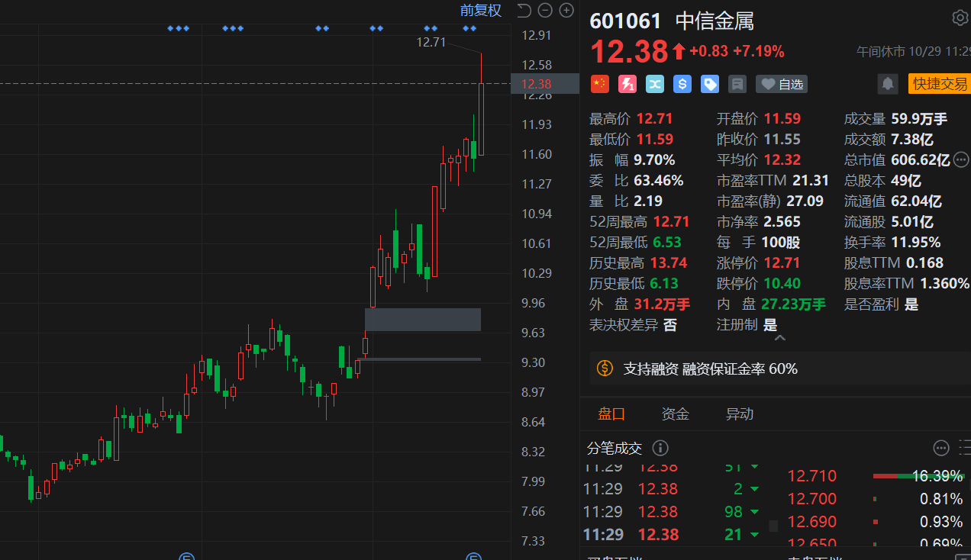The height and width of the screenshot is (560, 971).
Task: Toggle the price alert bell
Action: tap(888, 84)
